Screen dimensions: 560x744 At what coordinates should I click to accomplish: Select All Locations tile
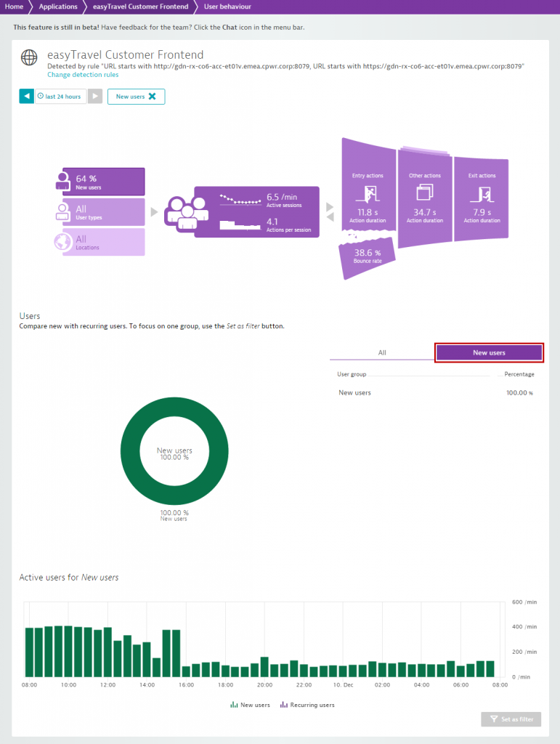pos(103,242)
